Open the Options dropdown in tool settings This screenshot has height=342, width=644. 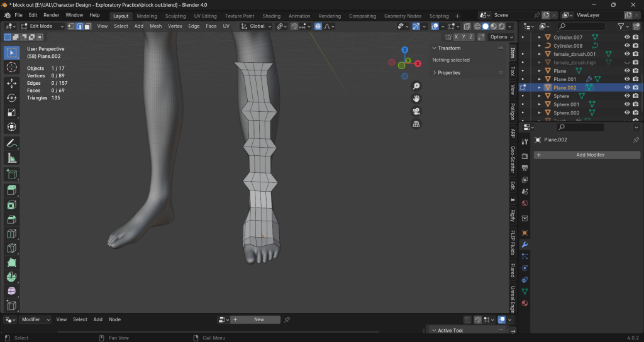point(501,37)
